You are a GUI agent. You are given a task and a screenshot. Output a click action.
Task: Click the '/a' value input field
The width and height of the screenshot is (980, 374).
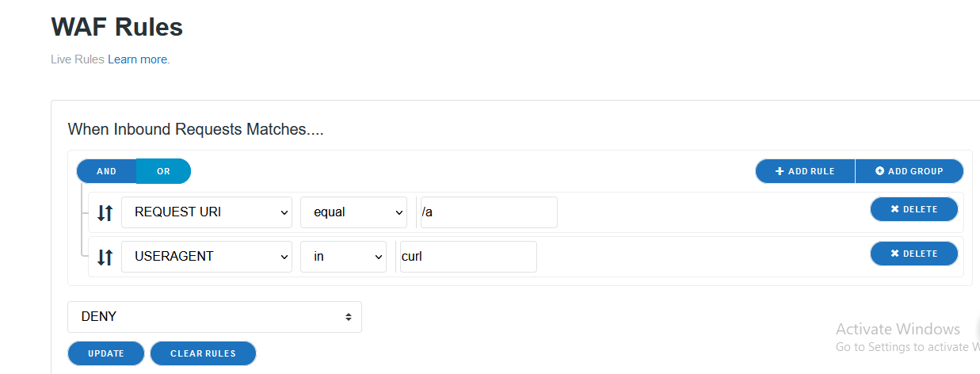tap(489, 212)
